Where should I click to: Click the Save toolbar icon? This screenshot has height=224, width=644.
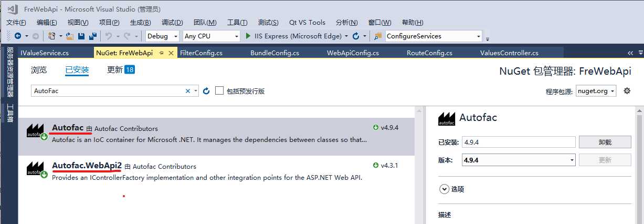[81, 36]
